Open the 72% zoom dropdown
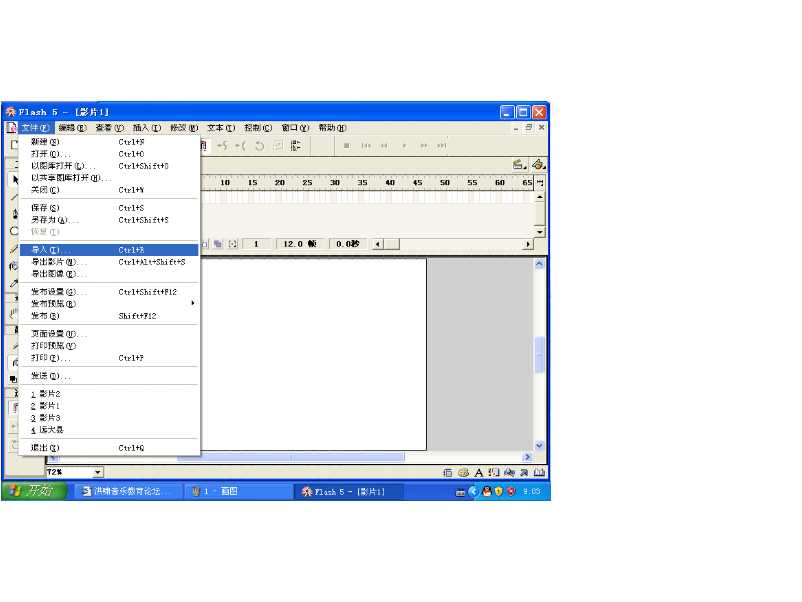This screenshot has height=602, width=802. point(98,472)
